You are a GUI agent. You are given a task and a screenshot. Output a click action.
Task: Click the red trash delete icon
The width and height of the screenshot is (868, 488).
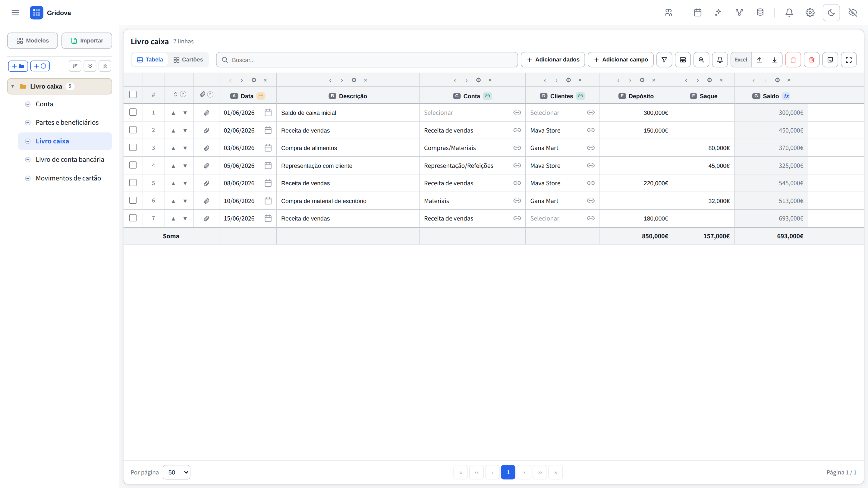tap(811, 60)
